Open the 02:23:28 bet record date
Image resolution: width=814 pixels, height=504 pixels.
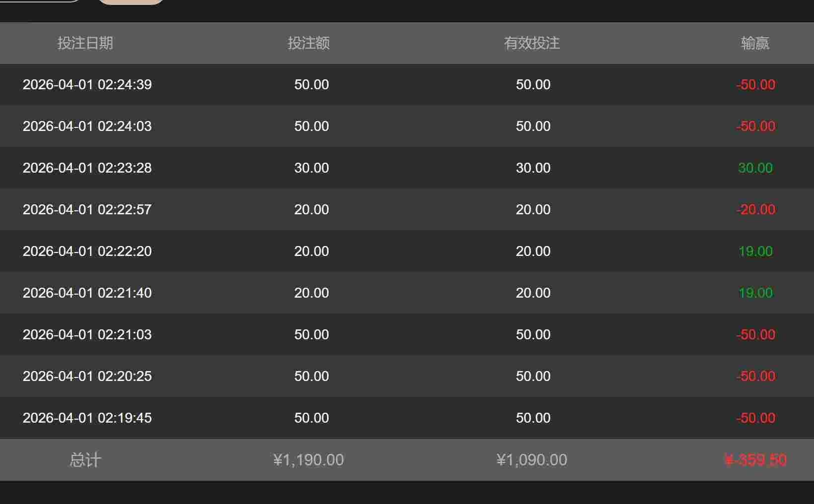point(87,168)
